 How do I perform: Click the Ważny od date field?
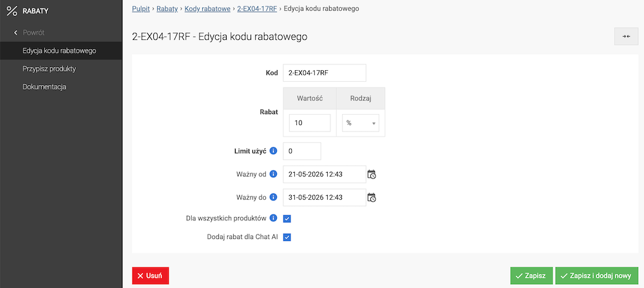click(x=325, y=174)
